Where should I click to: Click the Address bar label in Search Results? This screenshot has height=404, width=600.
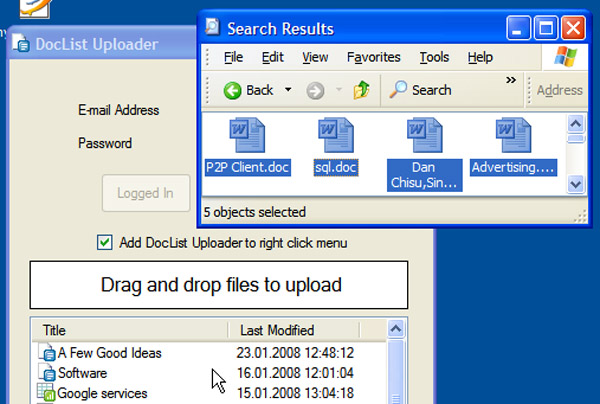pyautogui.click(x=559, y=90)
